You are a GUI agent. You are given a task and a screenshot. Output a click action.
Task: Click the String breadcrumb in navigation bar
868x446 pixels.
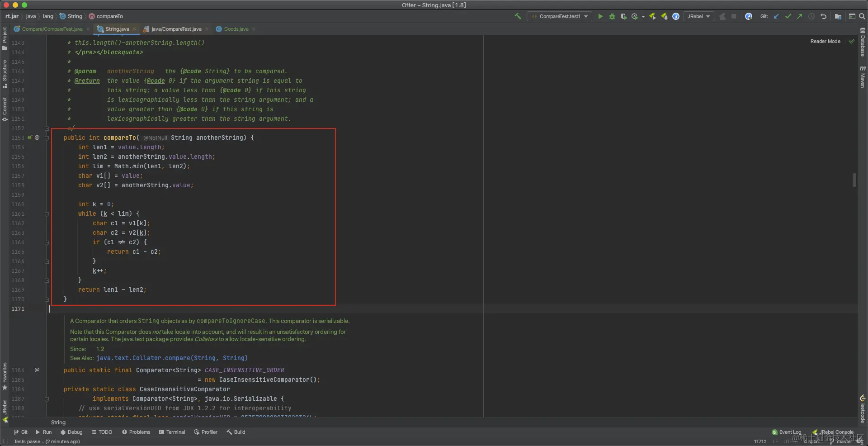coord(71,16)
